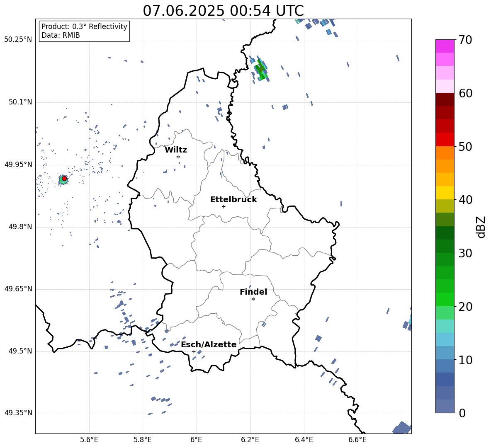The image size is (491, 448).
Task: Click the 6.6°E longitude label
Action: [x=357, y=440]
